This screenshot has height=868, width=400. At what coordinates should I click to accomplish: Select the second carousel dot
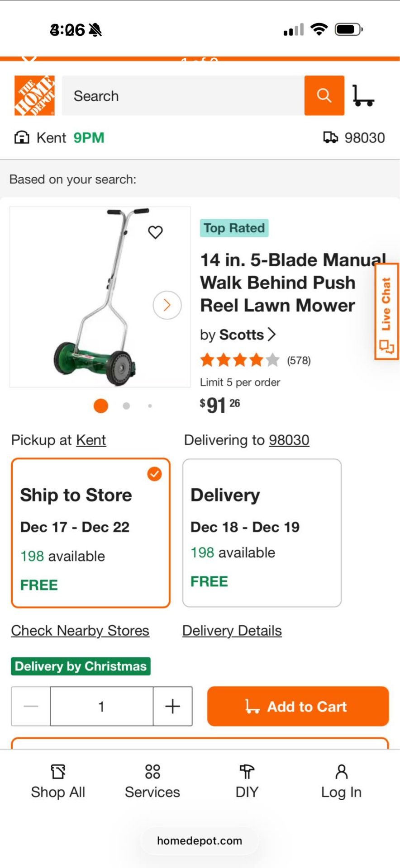click(125, 406)
